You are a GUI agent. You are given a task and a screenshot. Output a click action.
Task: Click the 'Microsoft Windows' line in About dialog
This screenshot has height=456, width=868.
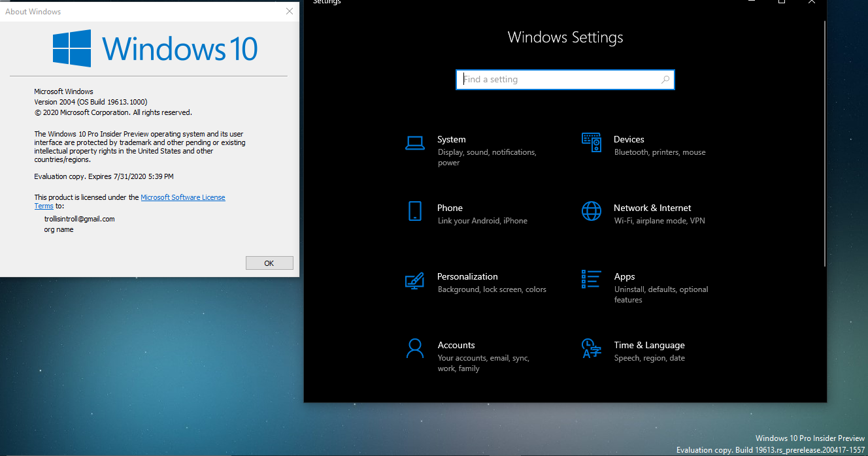tap(63, 91)
